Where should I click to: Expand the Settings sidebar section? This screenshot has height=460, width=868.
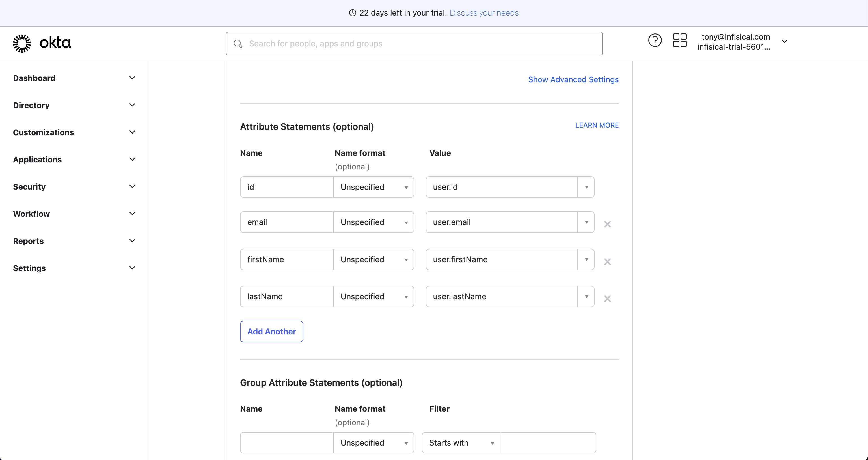132,268
